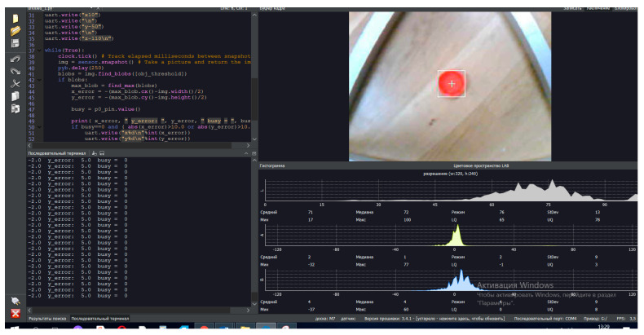The width and height of the screenshot is (644, 335).
Task: Create a new file from left toolbar
Action: coord(15,19)
